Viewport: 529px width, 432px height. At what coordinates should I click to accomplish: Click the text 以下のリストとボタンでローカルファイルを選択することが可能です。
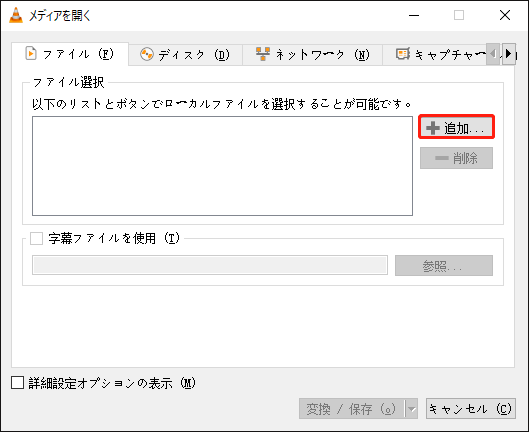pos(222,104)
